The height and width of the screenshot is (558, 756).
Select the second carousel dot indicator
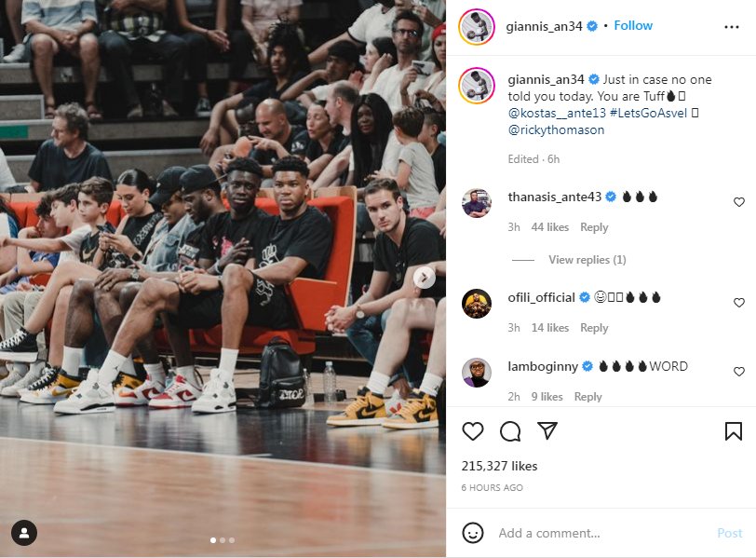click(223, 540)
